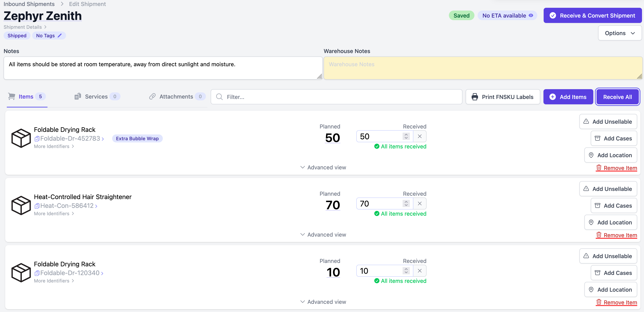Viewport: 644px width, 312px height.
Task: Click the trash icon to remove Foldable Drying Rack
Action: (599, 168)
